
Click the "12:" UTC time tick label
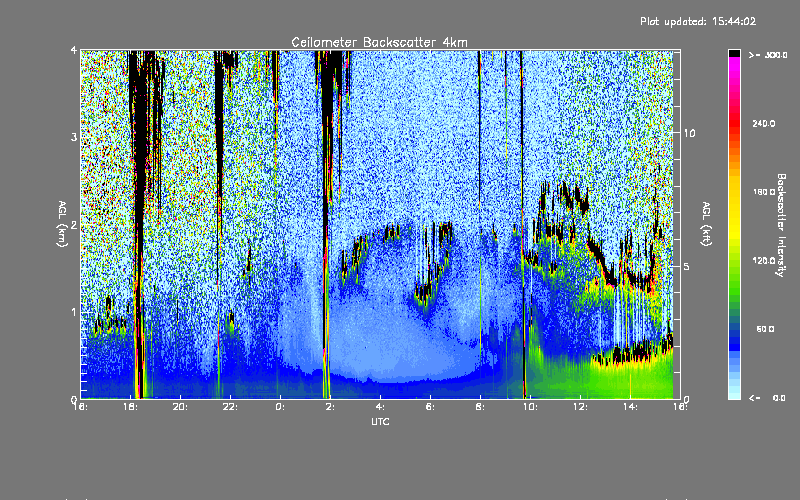click(580, 407)
